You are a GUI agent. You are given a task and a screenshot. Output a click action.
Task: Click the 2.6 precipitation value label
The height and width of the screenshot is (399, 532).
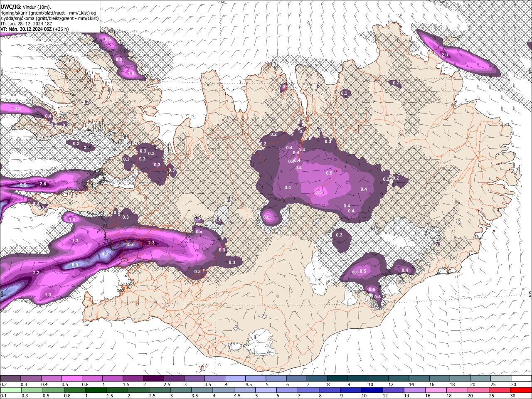click(x=43, y=184)
